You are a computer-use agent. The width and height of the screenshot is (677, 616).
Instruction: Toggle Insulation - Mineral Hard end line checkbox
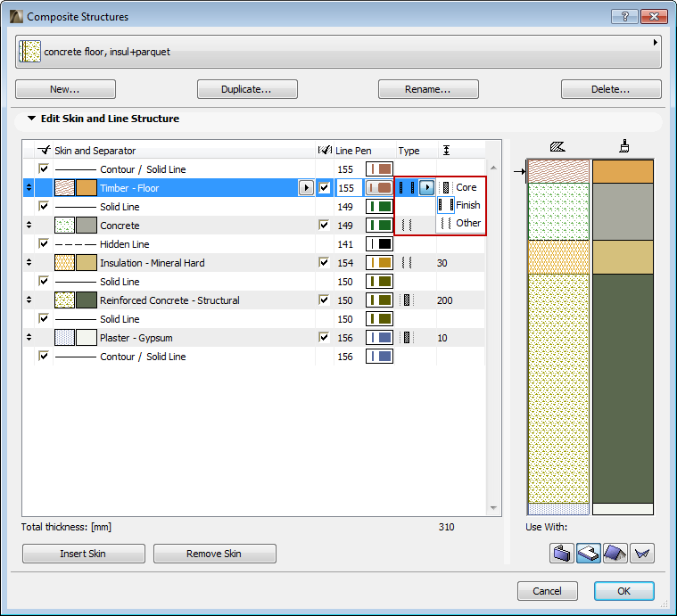click(324, 263)
